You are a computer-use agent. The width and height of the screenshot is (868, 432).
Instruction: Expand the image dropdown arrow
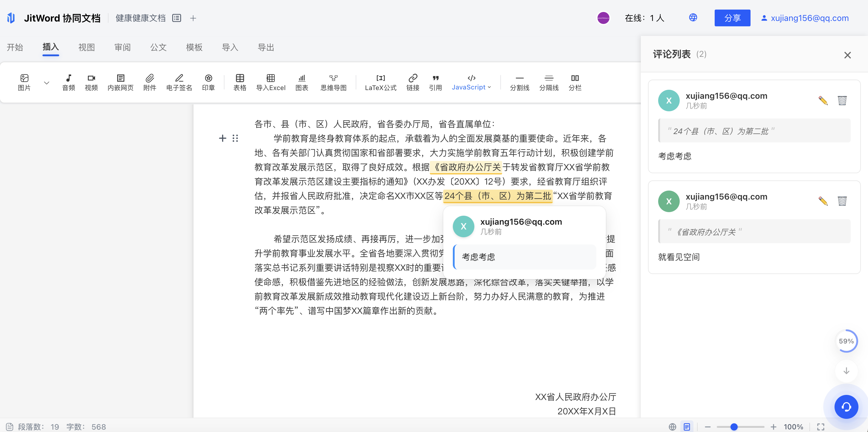(47, 83)
